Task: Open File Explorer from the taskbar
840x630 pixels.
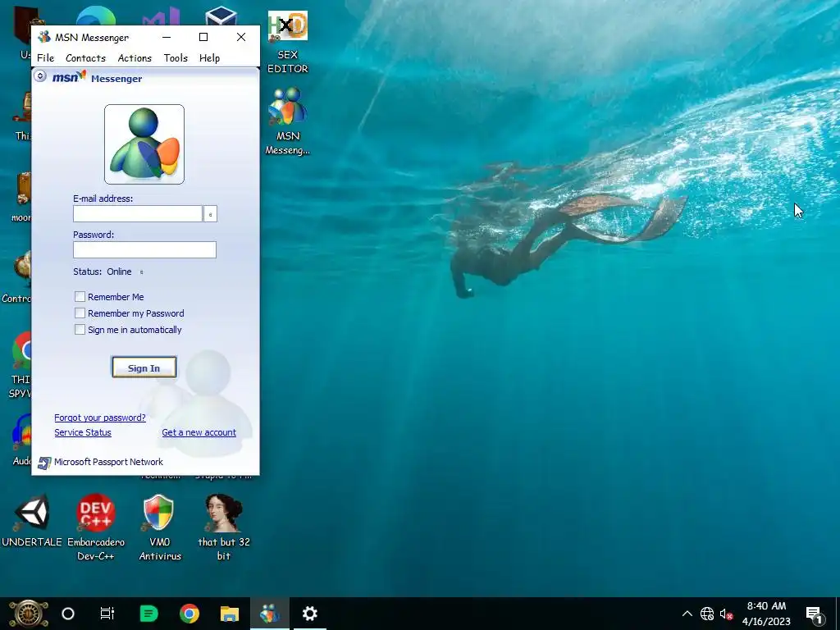Action: pyautogui.click(x=230, y=614)
